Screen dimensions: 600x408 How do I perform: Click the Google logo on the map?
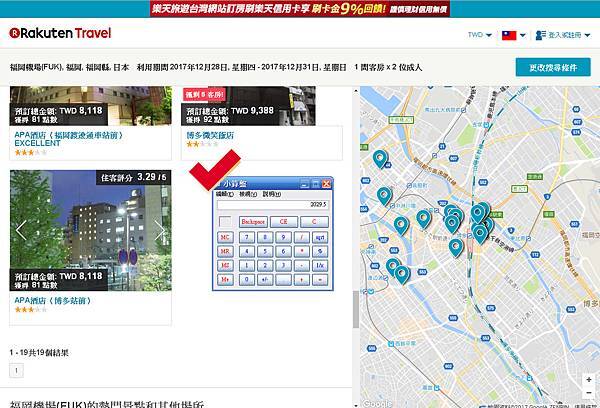click(x=377, y=403)
